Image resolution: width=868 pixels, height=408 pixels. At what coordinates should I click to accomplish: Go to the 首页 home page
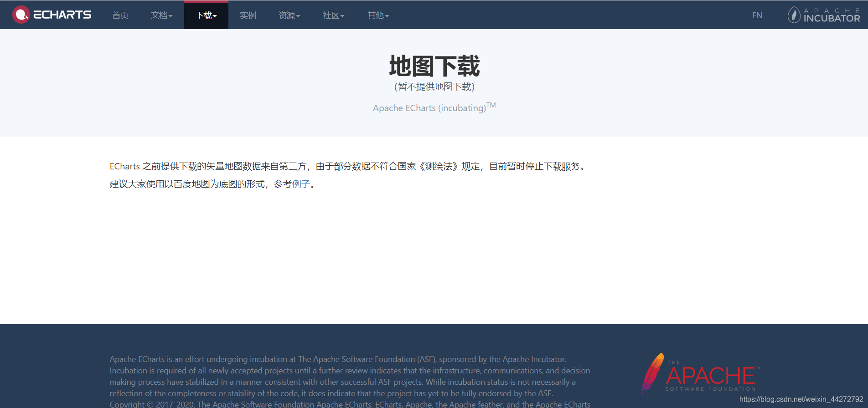pyautogui.click(x=120, y=15)
